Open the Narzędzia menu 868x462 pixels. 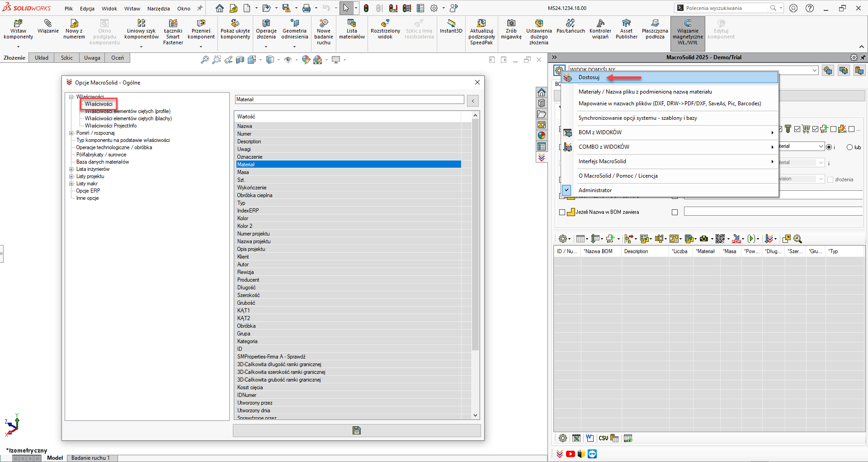(158, 9)
